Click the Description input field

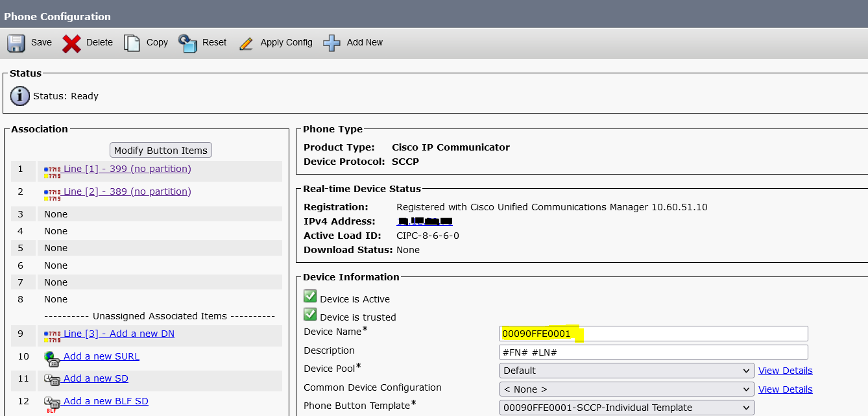pos(653,352)
